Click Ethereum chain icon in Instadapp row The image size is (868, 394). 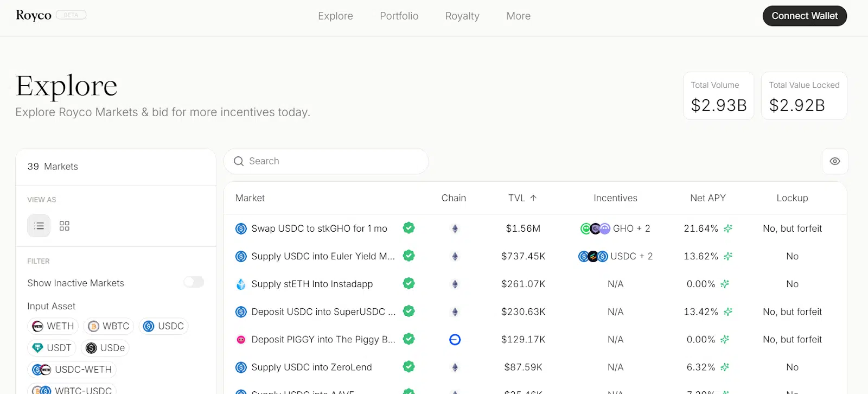pos(455,284)
